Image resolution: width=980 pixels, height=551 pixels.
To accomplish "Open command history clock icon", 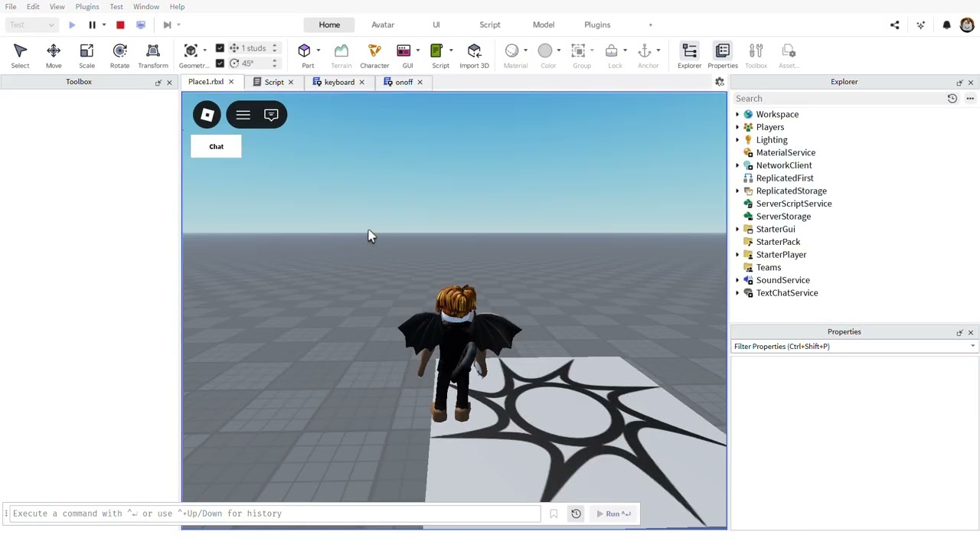I will (576, 514).
